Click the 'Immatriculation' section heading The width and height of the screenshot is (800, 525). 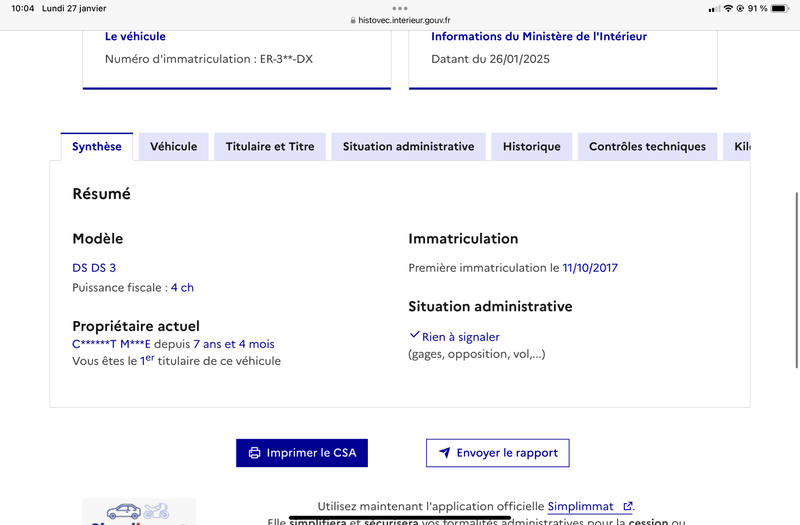tap(463, 239)
